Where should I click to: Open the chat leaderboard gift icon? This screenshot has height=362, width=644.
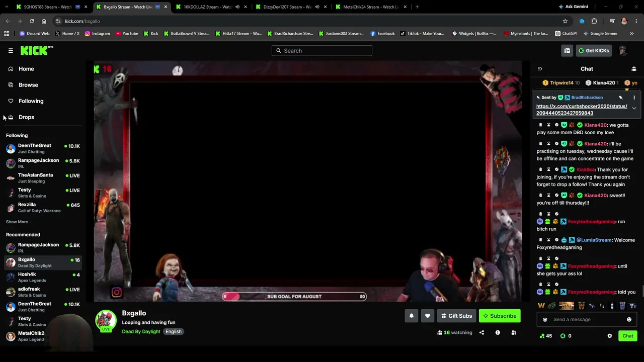point(634,69)
